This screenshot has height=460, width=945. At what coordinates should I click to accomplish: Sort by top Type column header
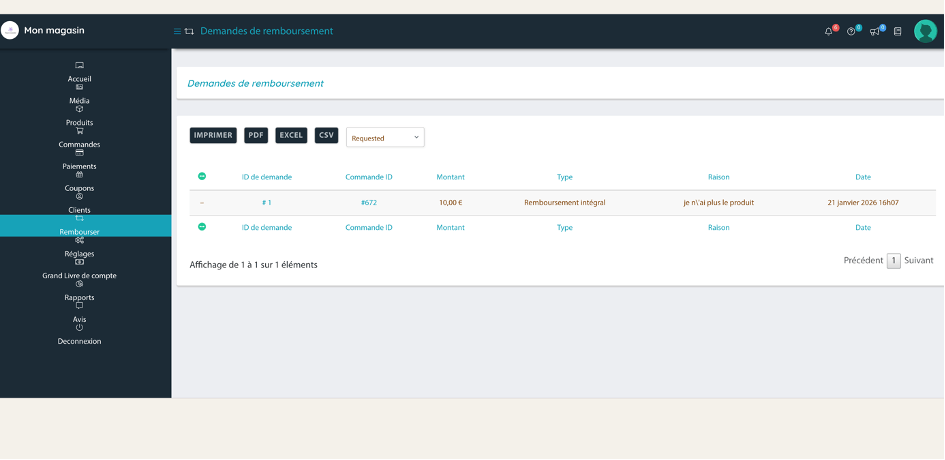[565, 177]
